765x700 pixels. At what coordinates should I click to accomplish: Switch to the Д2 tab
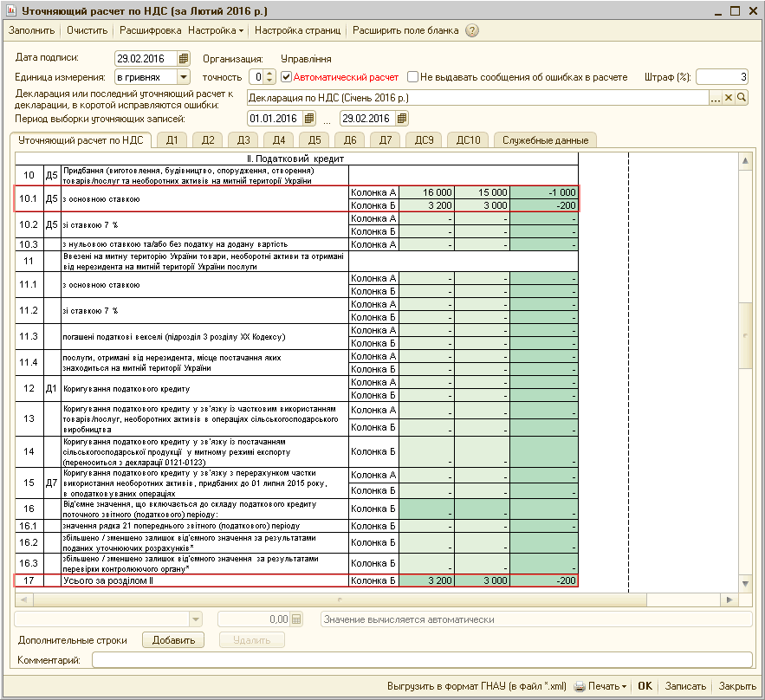point(208,140)
